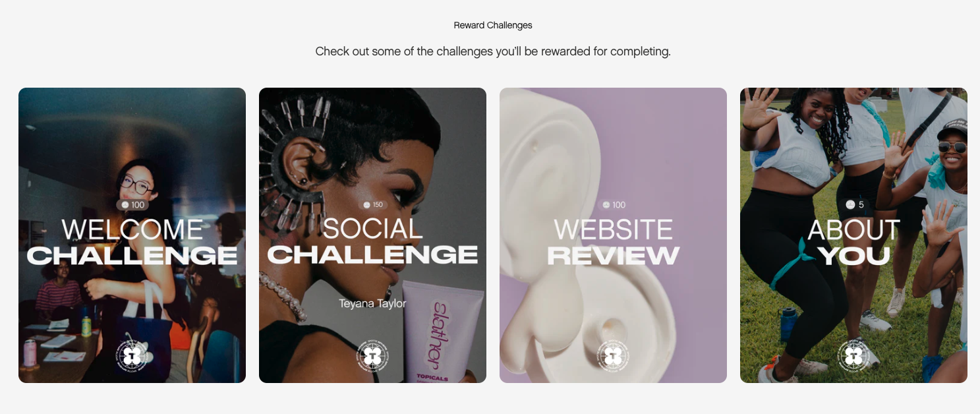Click the flower logo on About You card
Image resolution: width=980 pixels, height=414 pixels.
tap(854, 357)
